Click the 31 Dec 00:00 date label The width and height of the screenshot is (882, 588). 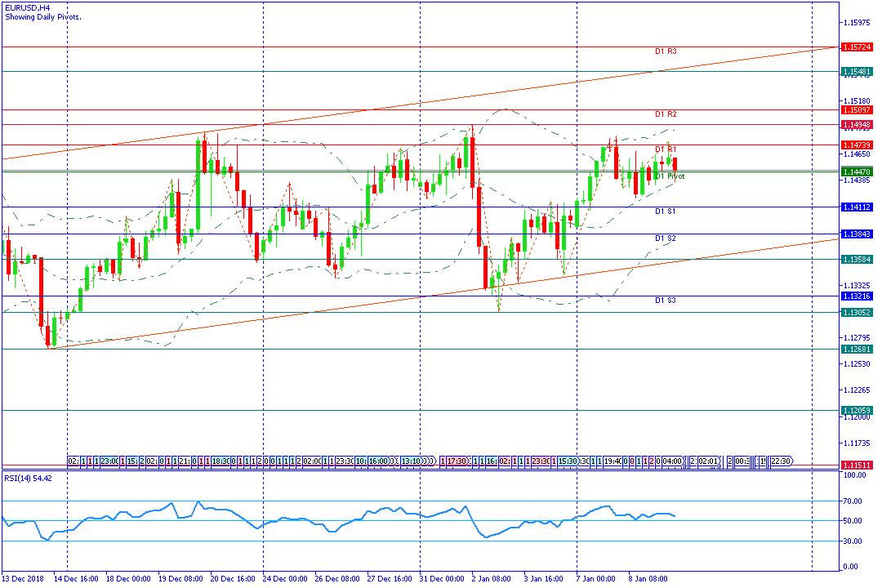tap(443, 578)
